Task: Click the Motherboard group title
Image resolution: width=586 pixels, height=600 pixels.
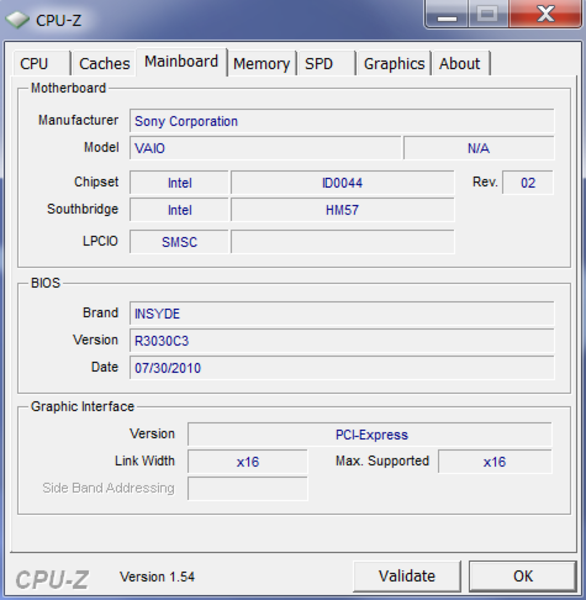Action: tap(68, 88)
